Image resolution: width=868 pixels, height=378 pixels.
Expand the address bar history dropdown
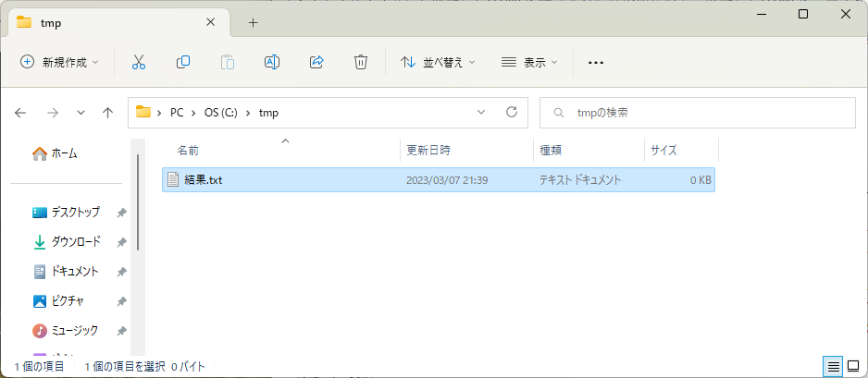(480, 113)
